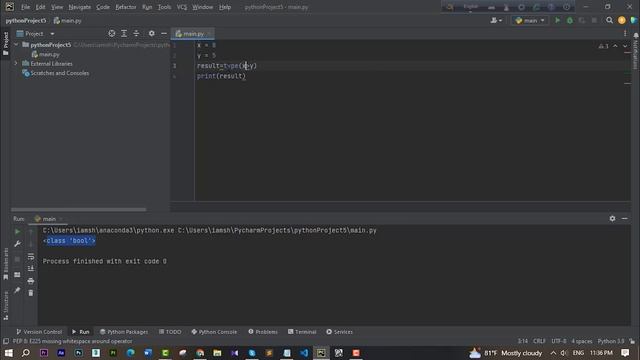Click the Search Everywhere magnifier icon
The height and width of the screenshot is (360, 640).
pos(609,20)
